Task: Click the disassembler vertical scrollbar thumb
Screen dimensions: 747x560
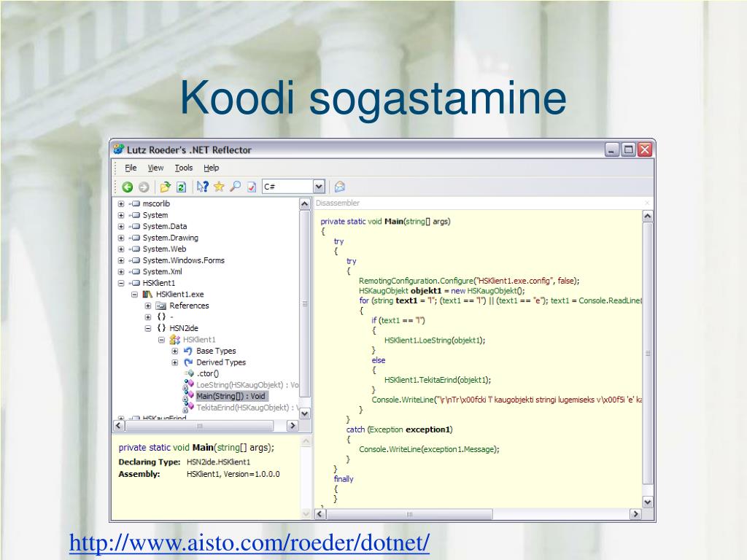Action: coord(648,354)
